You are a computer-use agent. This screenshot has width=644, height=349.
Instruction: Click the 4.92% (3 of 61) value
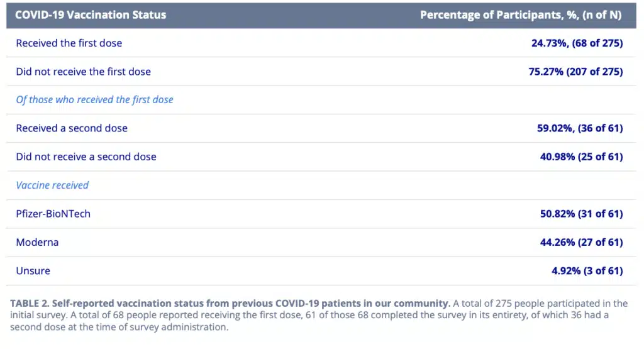point(587,270)
